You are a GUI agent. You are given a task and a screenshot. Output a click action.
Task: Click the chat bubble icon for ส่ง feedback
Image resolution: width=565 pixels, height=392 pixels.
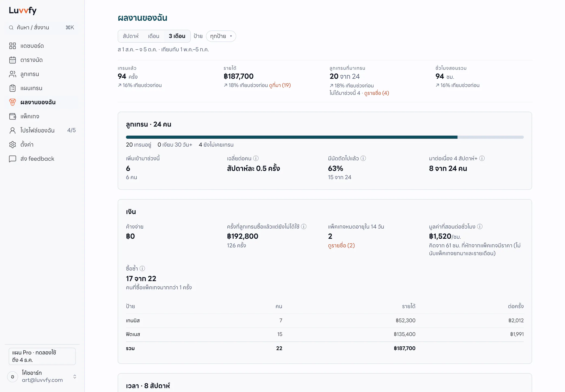12,159
